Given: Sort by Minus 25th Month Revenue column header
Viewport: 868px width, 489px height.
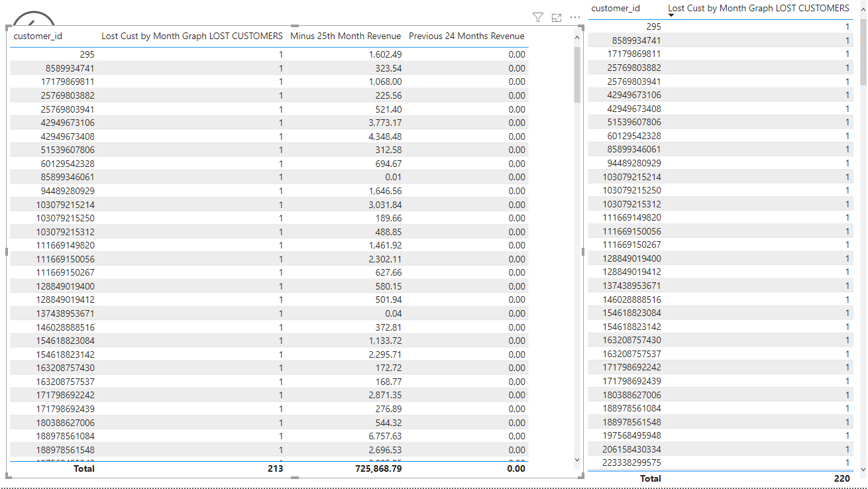Looking at the screenshot, I should pyautogui.click(x=345, y=36).
